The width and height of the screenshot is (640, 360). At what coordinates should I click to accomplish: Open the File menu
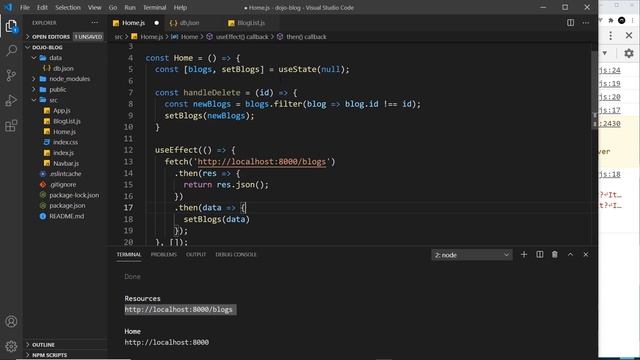[25, 7]
